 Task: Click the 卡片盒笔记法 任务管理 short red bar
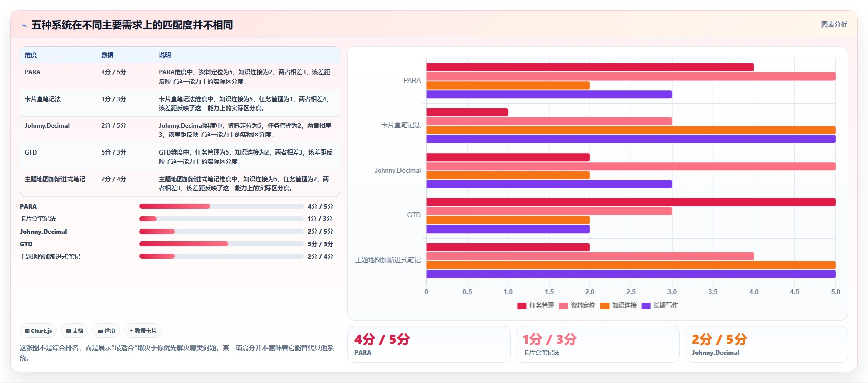click(467, 112)
